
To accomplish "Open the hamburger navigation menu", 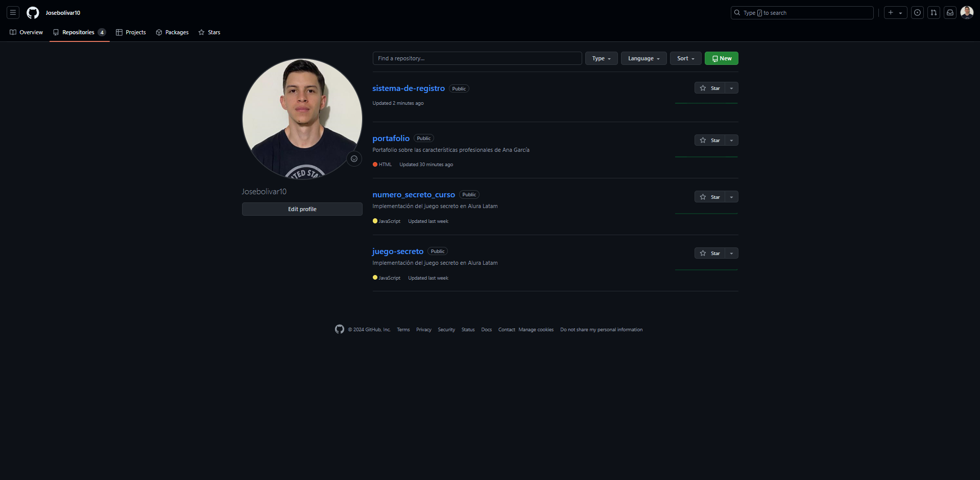I will click(x=13, y=13).
